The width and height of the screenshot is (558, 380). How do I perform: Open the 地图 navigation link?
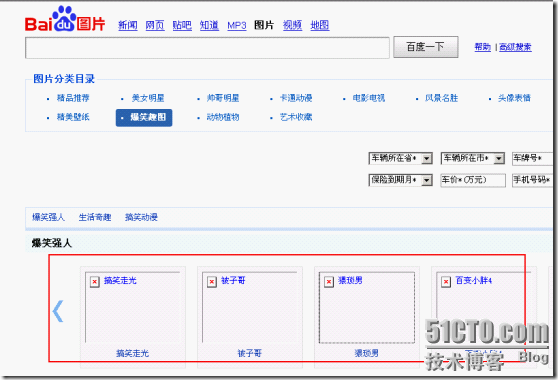pos(320,25)
